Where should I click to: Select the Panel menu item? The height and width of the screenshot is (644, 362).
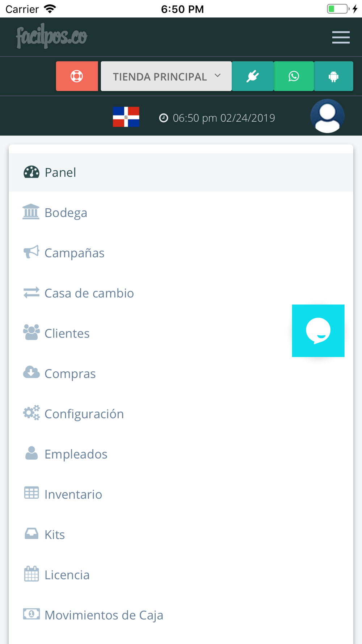click(181, 172)
